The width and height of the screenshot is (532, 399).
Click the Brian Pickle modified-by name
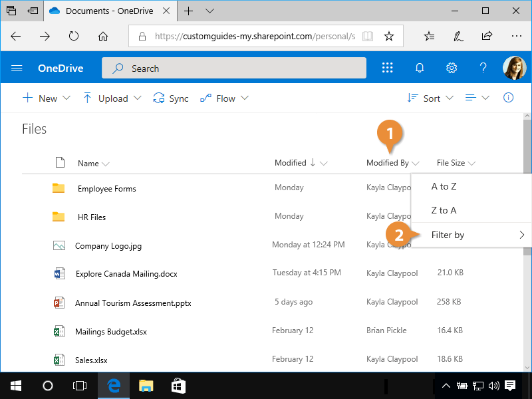pos(386,330)
